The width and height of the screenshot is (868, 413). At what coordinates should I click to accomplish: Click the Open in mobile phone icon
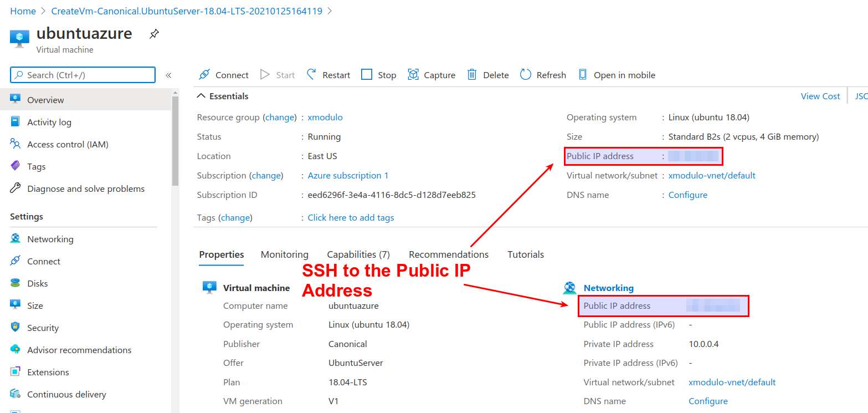(x=583, y=74)
